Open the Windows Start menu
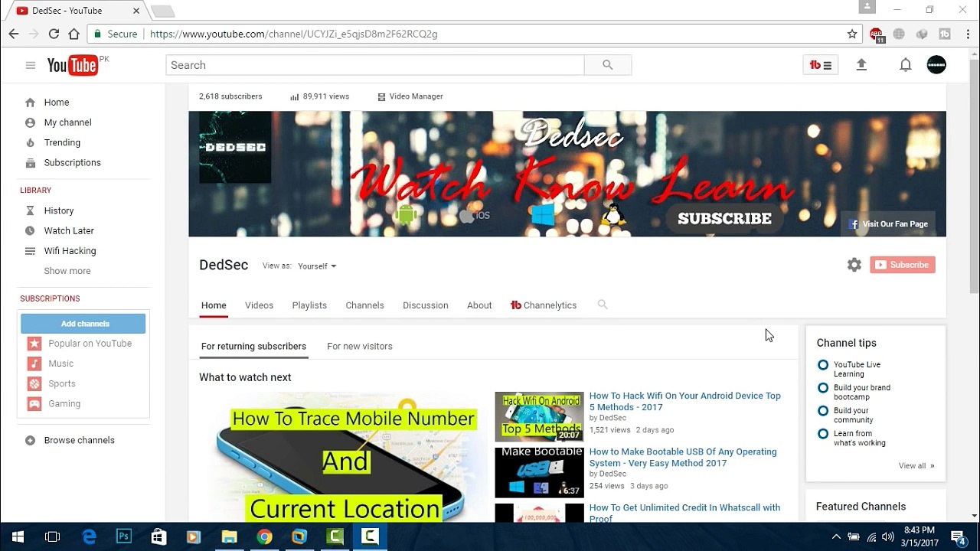Viewport: 980px width, 551px height. (18, 537)
